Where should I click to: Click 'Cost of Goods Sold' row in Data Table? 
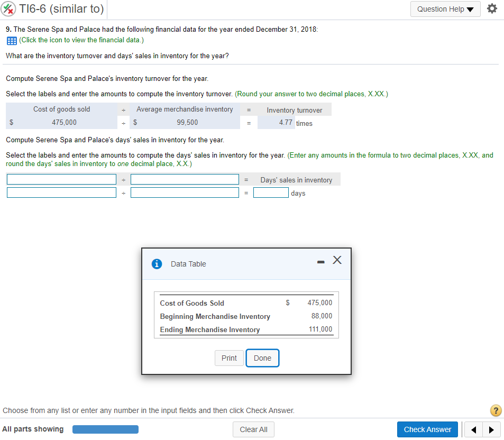pyautogui.click(x=192, y=303)
